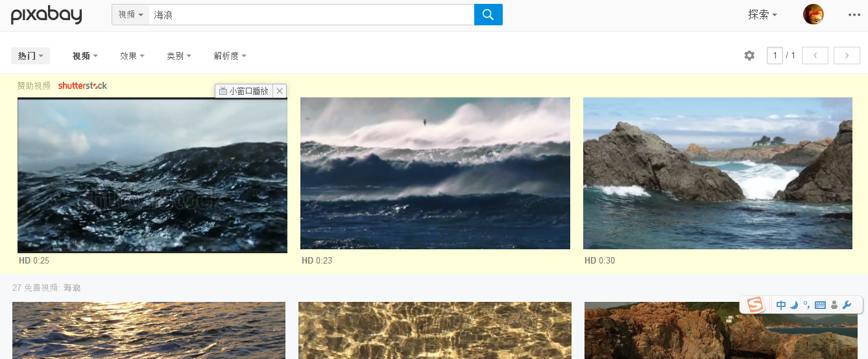This screenshot has width=868, height=359.
Task: Toggle Sogou punctuation mode icon
Action: tap(806, 304)
